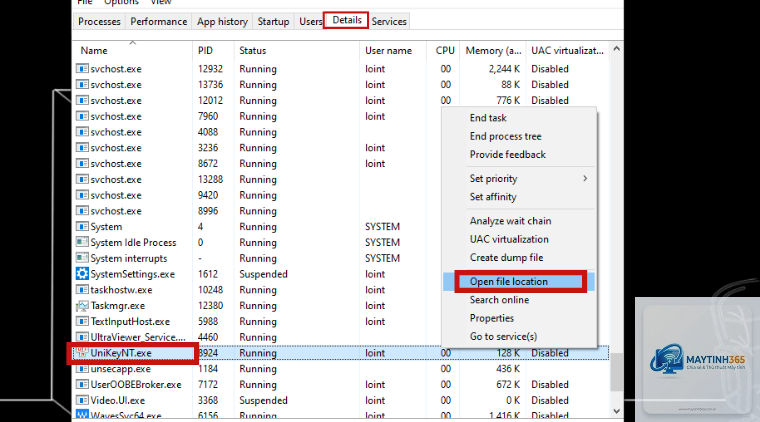Switch to the Services tab

pyautogui.click(x=389, y=21)
